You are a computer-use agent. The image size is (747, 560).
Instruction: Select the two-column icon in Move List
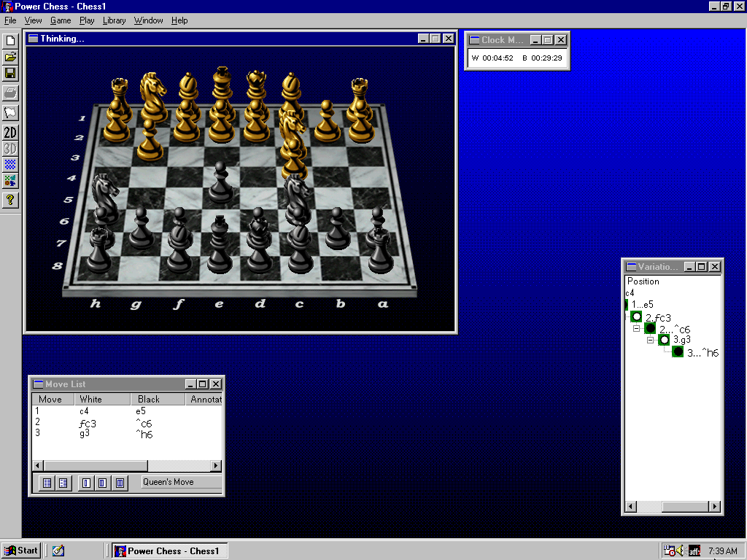102,483
